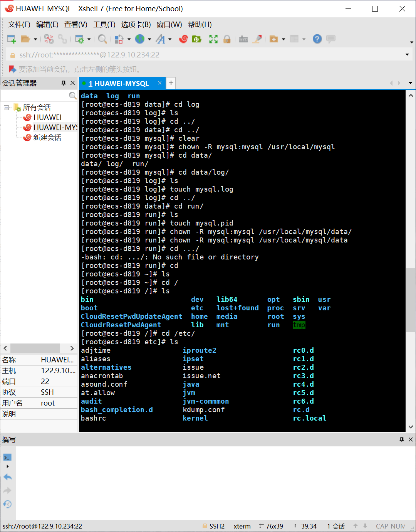Viewport: 416px width, 532px height.
Task: Collapse the 所有会话 tree node
Action: point(7,108)
